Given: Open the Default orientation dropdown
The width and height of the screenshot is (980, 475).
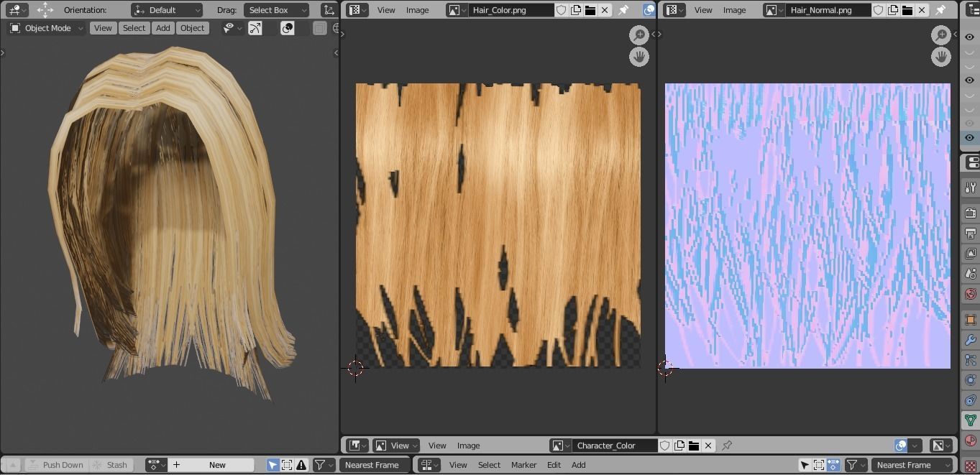Looking at the screenshot, I should (167, 10).
